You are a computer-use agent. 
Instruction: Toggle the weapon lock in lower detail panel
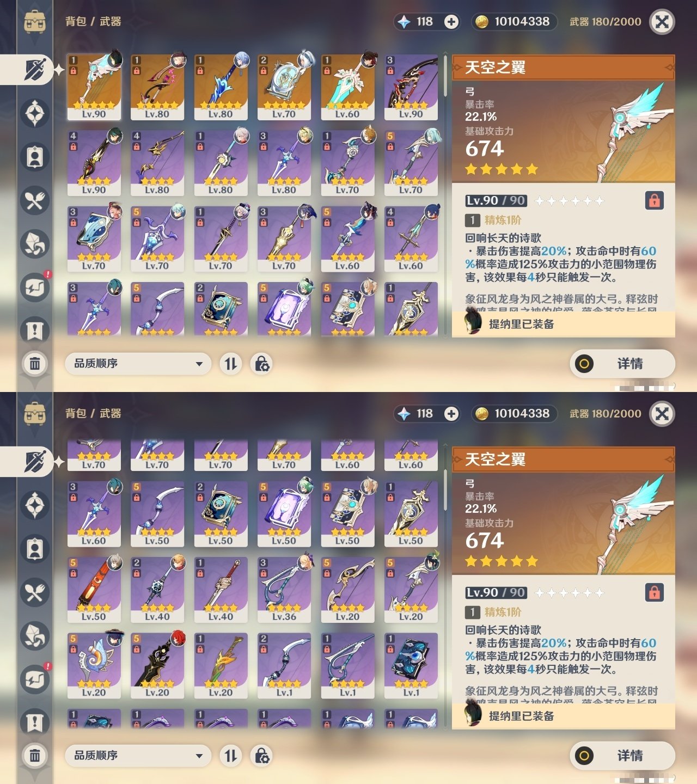(x=654, y=592)
